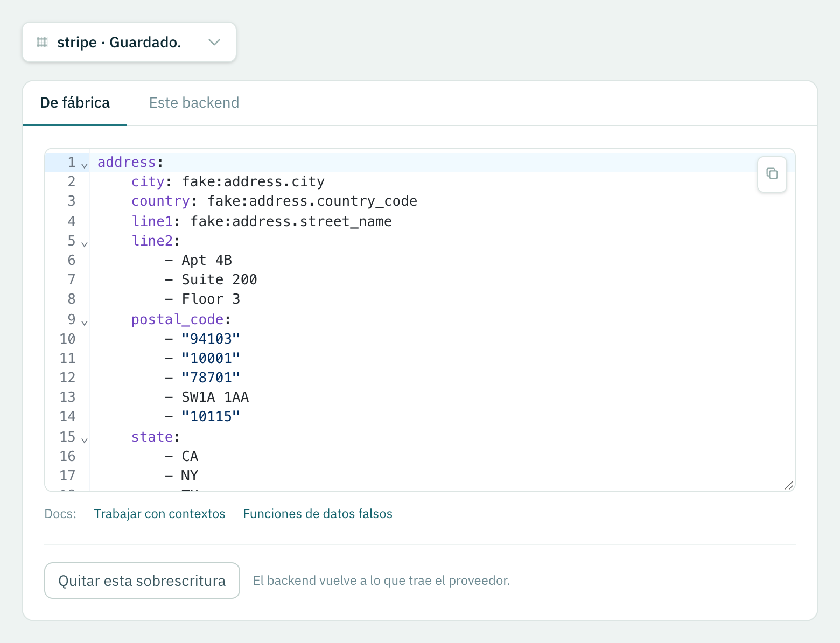Fold the postal_code section arrow
This screenshot has width=840, height=643.
[x=85, y=322]
